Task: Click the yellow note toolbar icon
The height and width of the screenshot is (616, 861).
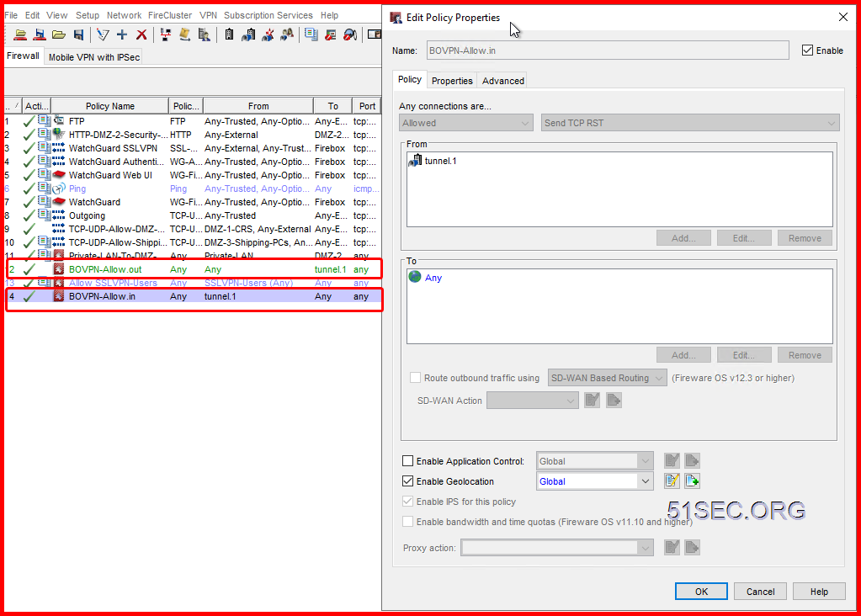Action: (x=184, y=35)
